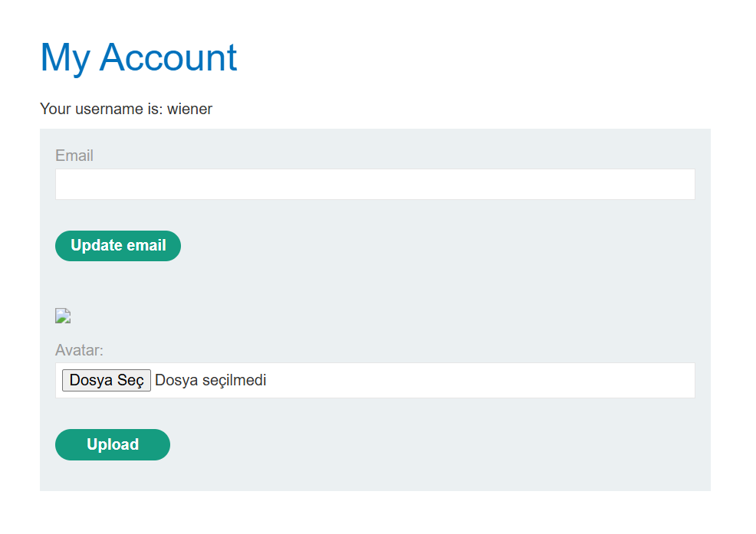756x534 pixels.
Task: Submit the avatar using Upload
Action: point(113,444)
